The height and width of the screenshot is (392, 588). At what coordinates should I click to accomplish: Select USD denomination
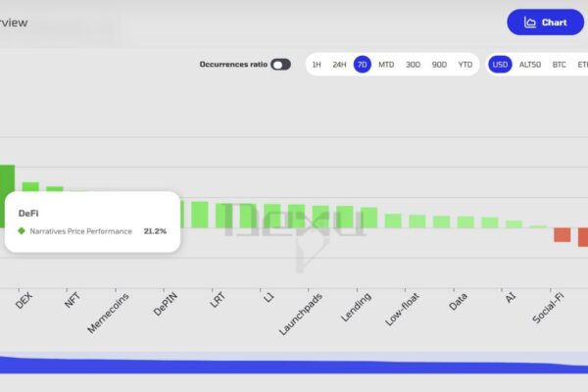pyautogui.click(x=500, y=65)
